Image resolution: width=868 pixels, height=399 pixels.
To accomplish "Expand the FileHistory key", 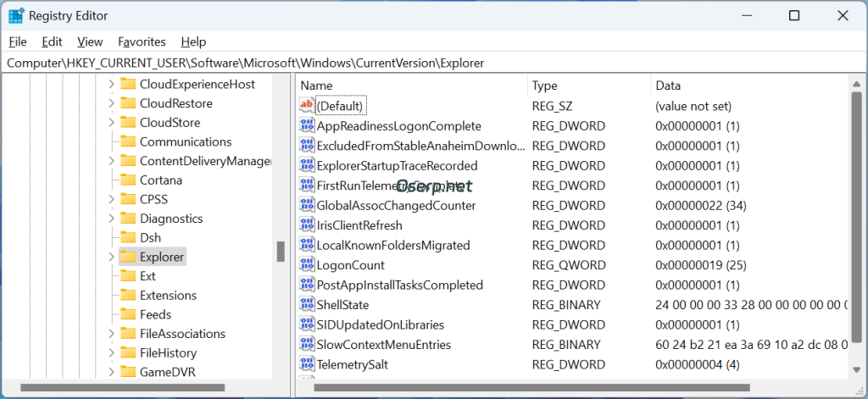I will [111, 353].
